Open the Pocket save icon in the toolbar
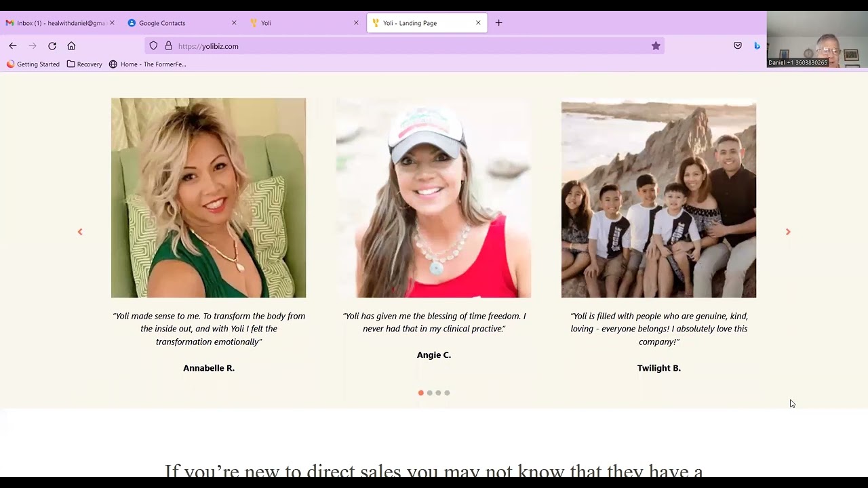The height and width of the screenshot is (488, 868). (738, 46)
